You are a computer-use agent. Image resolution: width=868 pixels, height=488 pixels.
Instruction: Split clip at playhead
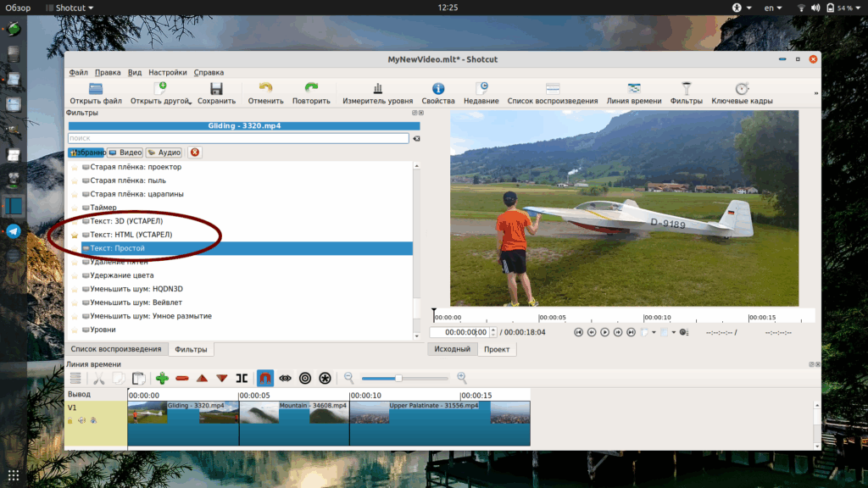coord(242,379)
